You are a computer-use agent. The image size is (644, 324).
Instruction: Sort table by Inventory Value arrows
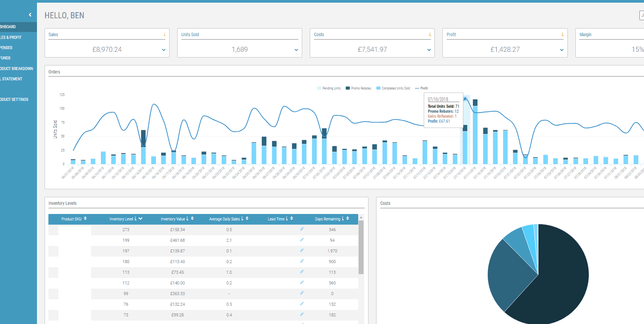192,219
